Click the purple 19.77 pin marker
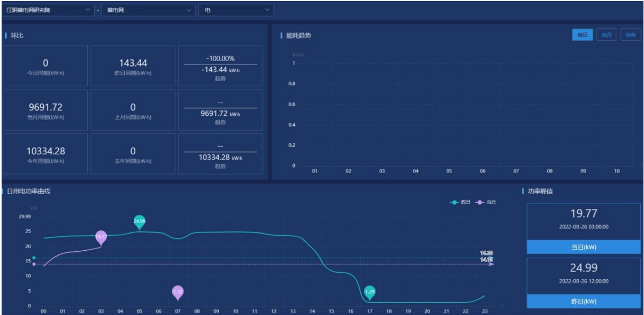This screenshot has width=644, height=315. [x=101, y=237]
